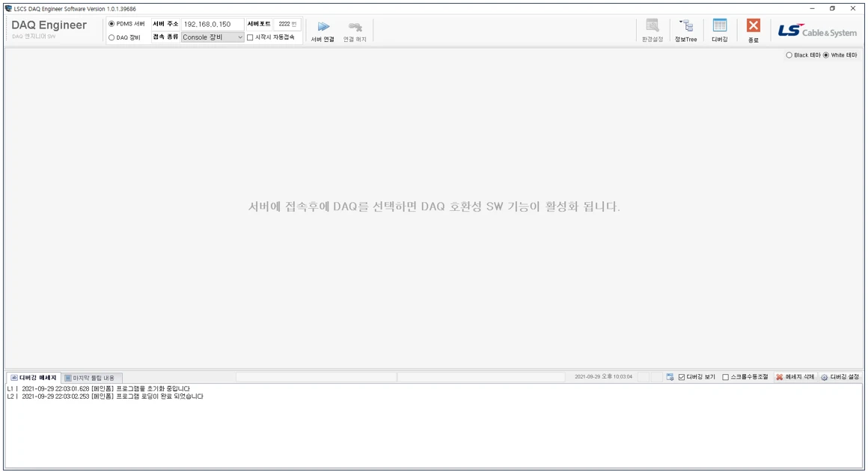
Task: Click the status bar timestamp 2021-09-29 오후 10:03:04
Action: (603, 377)
